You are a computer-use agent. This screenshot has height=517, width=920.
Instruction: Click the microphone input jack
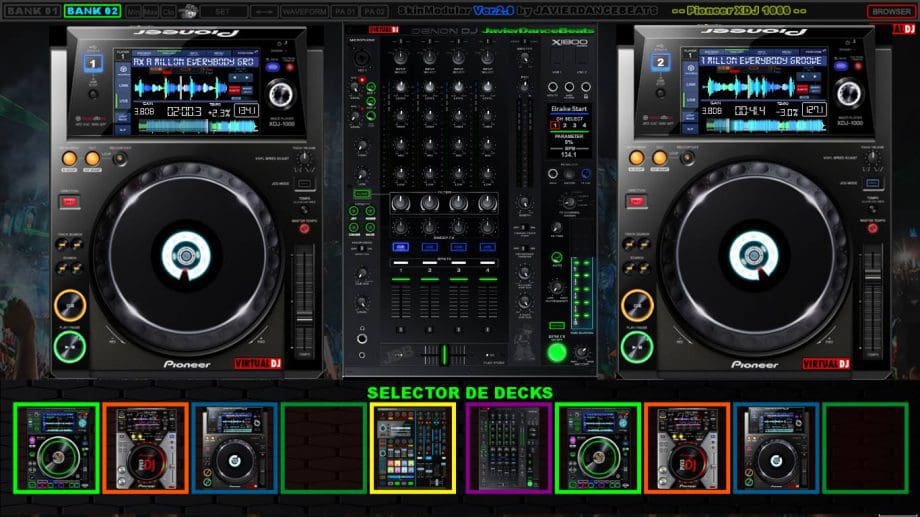[x=361, y=58]
